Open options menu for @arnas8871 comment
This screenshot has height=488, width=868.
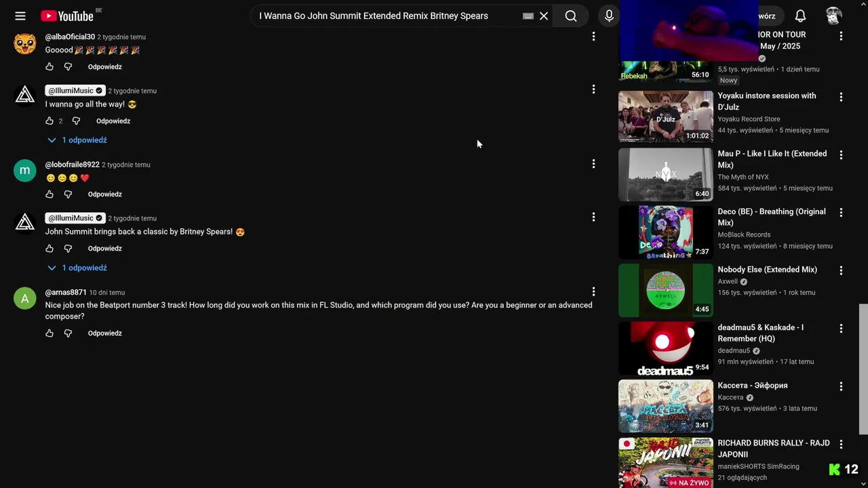[x=593, y=291]
